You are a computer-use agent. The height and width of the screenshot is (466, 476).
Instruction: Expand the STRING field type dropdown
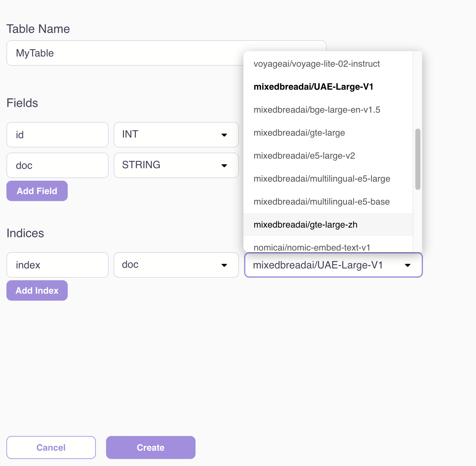[176, 165]
